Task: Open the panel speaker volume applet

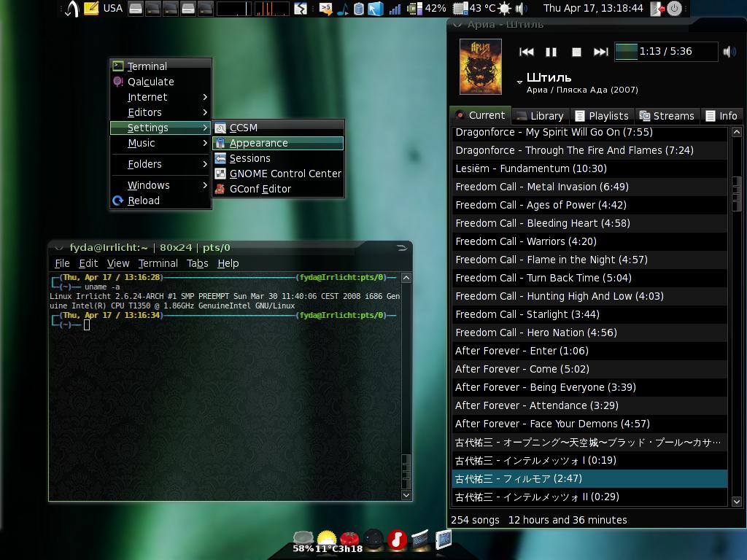Action: coord(520,9)
